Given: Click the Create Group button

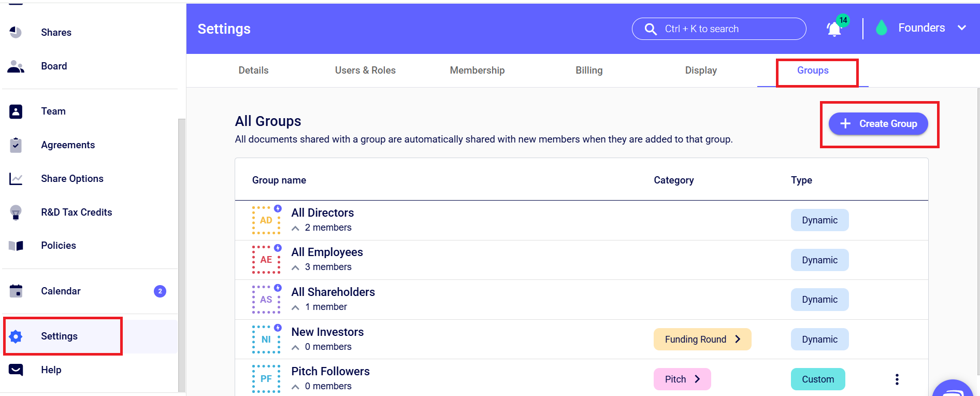Looking at the screenshot, I should click(878, 124).
